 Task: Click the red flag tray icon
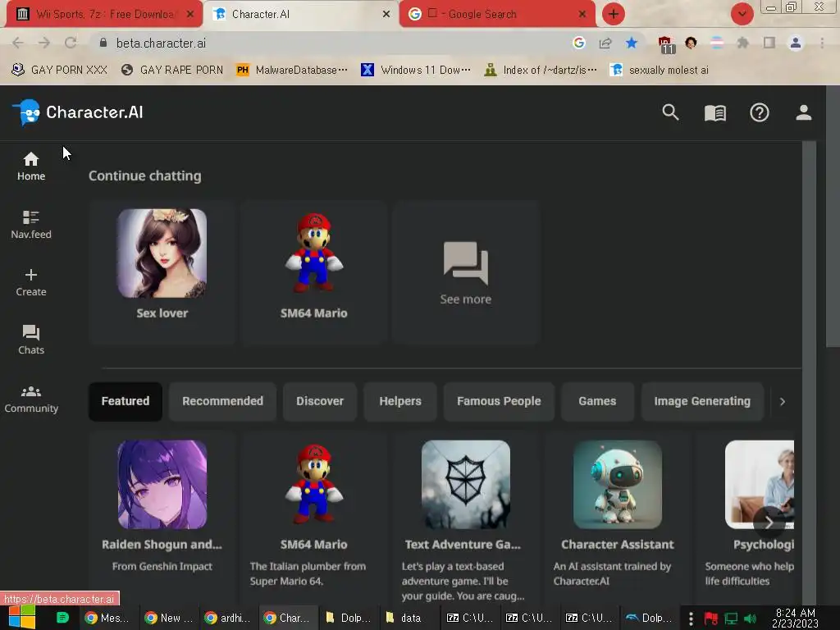(710, 619)
